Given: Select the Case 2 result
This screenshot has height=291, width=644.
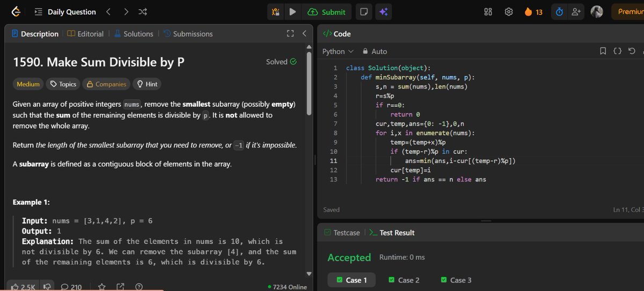Looking at the screenshot, I should 404,280.
